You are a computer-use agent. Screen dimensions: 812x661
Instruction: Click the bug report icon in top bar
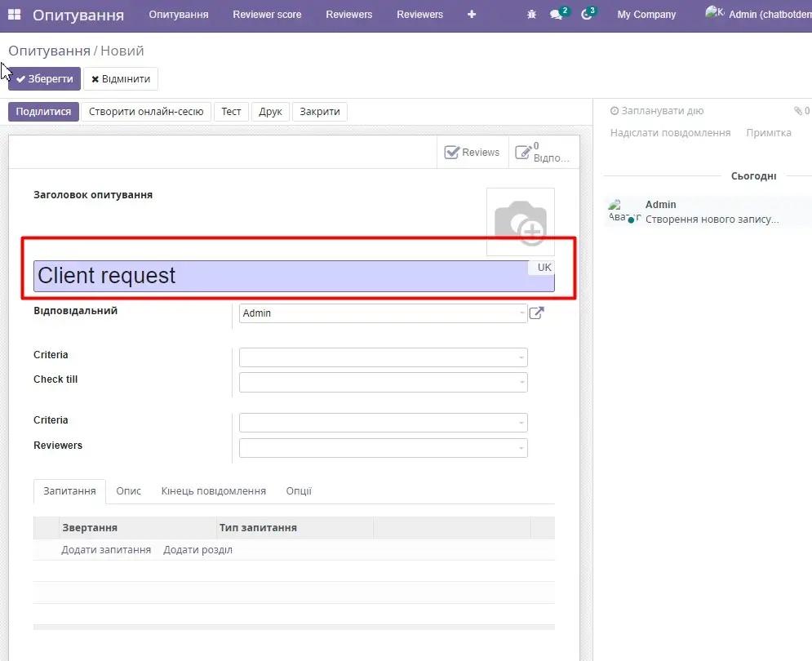pos(530,14)
